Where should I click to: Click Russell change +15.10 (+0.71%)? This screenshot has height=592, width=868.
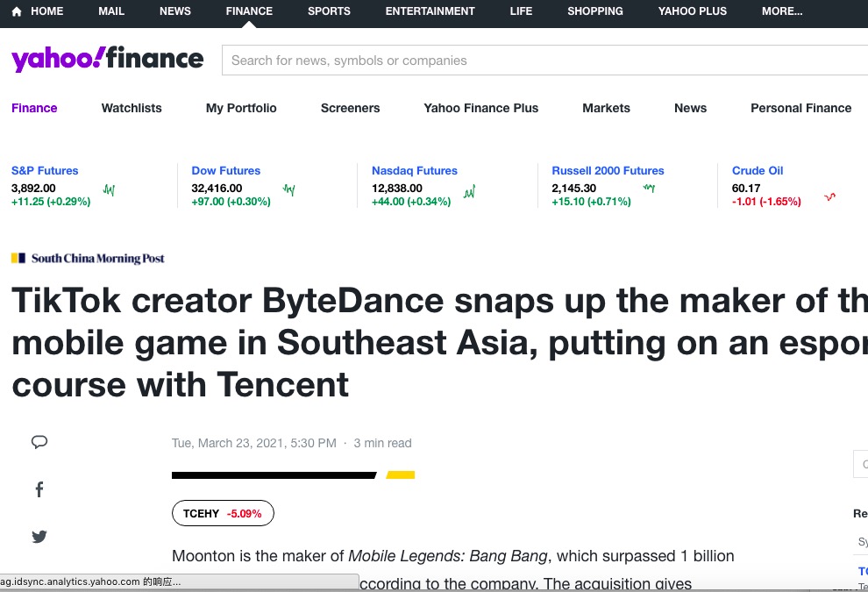(x=591, y=202)
